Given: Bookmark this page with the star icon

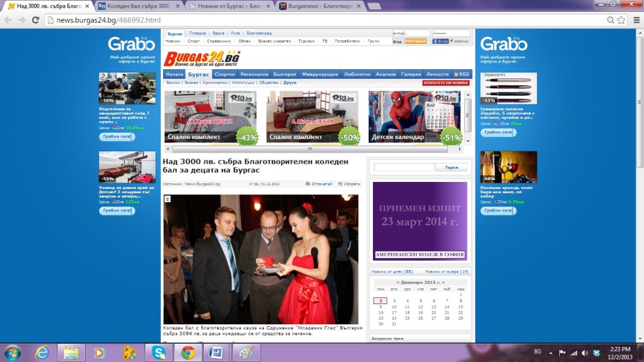Looking at the screenshot, I should [x=621, y=20].
